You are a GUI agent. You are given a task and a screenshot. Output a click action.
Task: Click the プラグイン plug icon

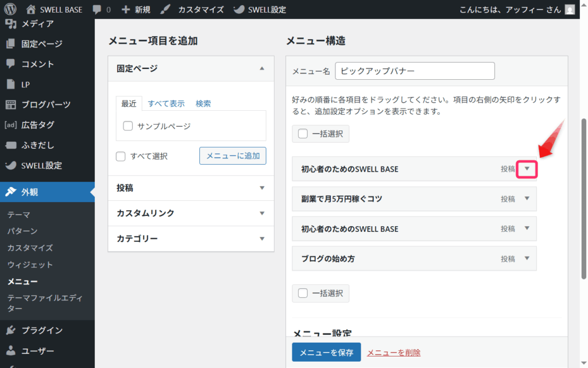point(11,330)
